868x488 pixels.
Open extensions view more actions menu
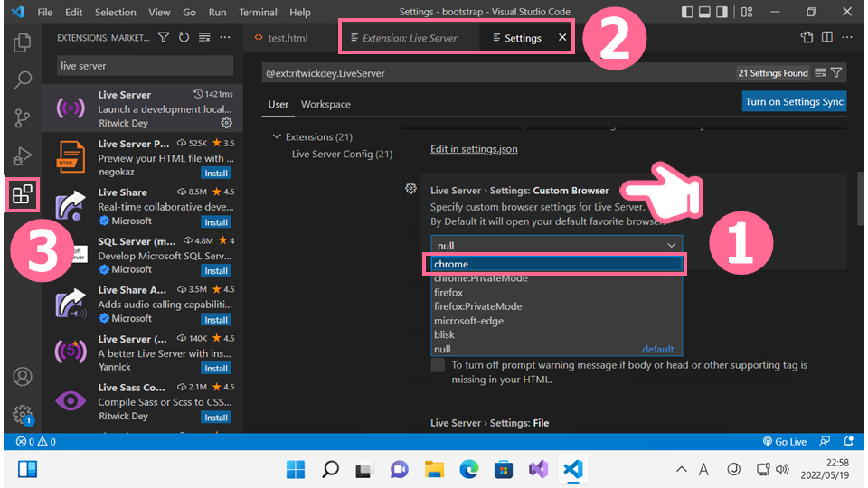pyautogui.click(x=225, y=37)
